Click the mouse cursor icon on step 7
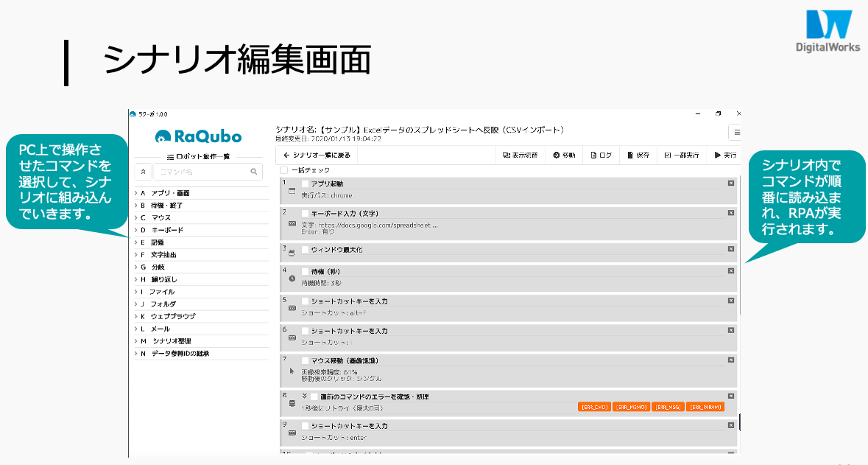Image resolution: width=868 pixels, height=465 pixels. [292, 371]
